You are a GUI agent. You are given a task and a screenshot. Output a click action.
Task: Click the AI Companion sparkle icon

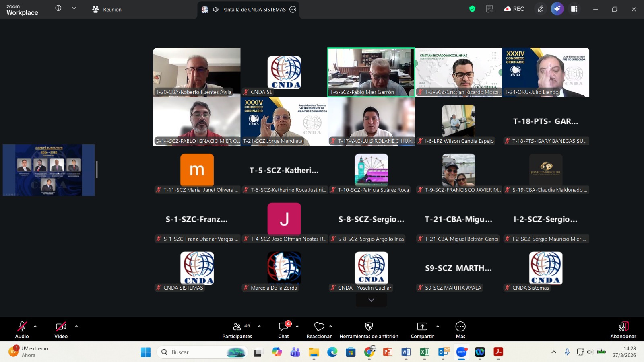(557, 9)
